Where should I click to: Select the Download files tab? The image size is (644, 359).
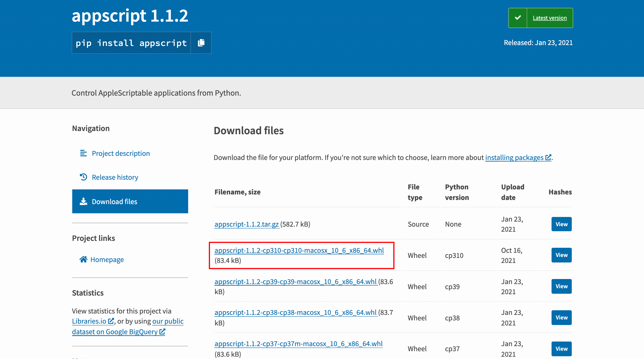130,201
